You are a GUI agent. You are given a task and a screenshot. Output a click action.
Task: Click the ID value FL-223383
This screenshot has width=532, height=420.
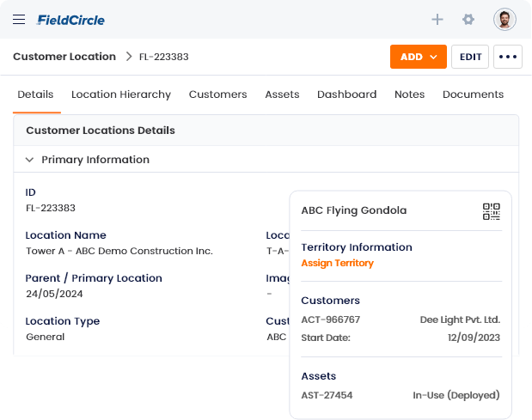click(x=51, y=208)
